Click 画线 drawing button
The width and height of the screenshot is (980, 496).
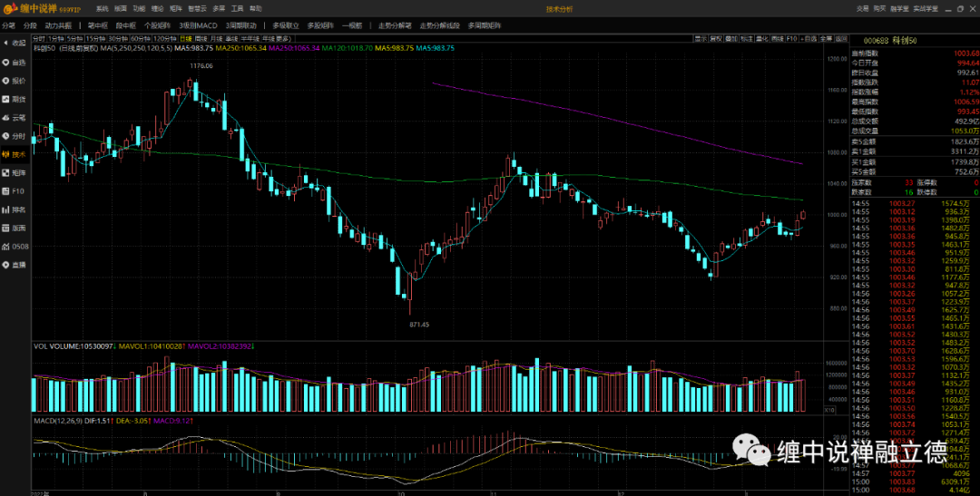778,39
